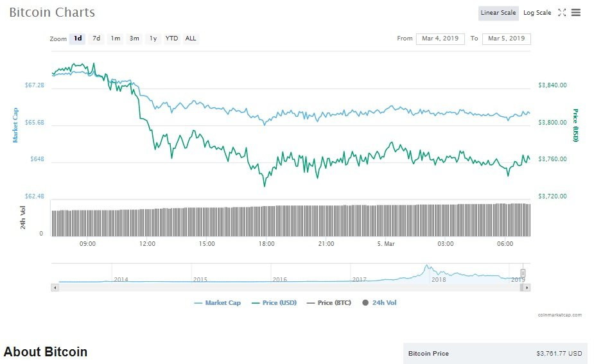Click the fullscreen expand icon
The image size is (594, 364).
click(562, 13)
